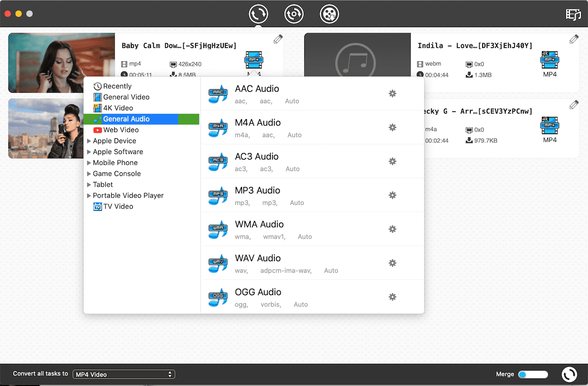Open the Download tab icon in top toolbar
Viewport: 588px width, 386px height.
click(294, 14)
